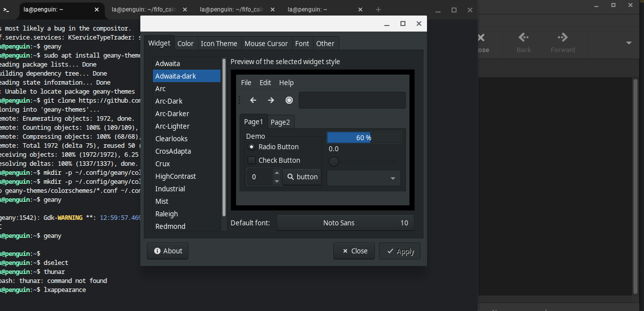This screenshot has height=311, width=644.
Task: Select the Adwaita theme
Action: tap(186, 64)
